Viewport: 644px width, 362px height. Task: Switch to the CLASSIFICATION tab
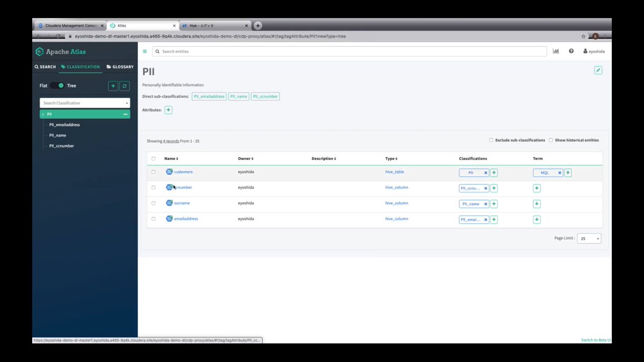click(80, 67)
